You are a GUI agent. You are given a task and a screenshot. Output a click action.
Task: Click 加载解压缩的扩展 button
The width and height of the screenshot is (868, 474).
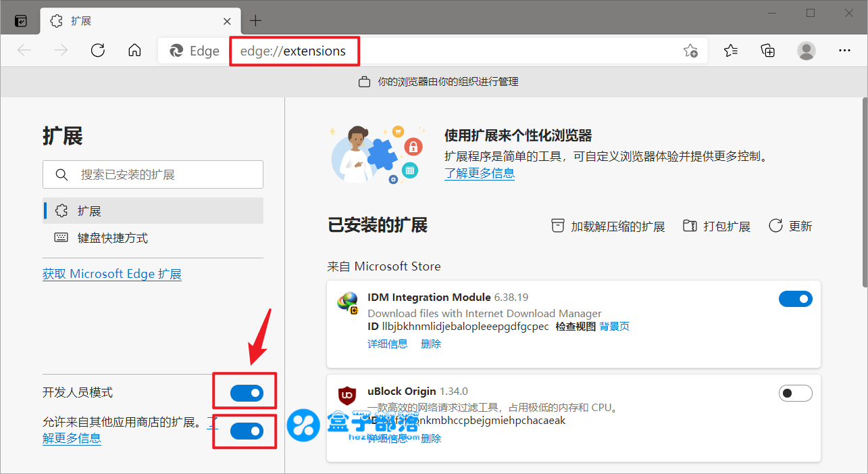[608, 227]
